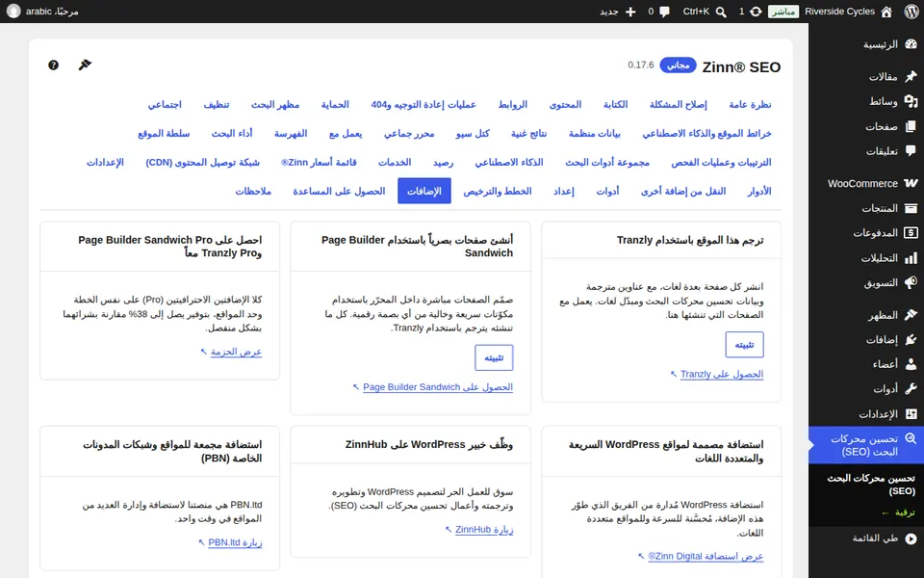The width and height of the screenshot is (924, 578).
Task: Click the SEO magnifier icon in sidebar
Action: click(x=911, y=439)
